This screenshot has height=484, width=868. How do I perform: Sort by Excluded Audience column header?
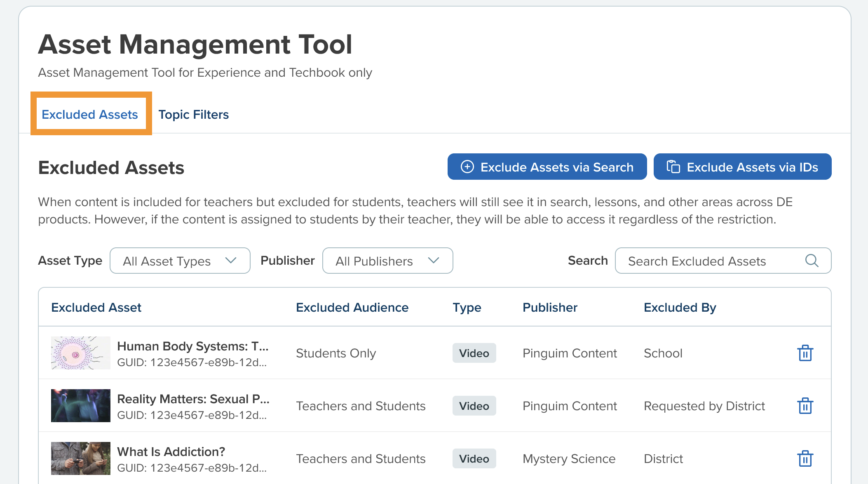click(352, 308)
